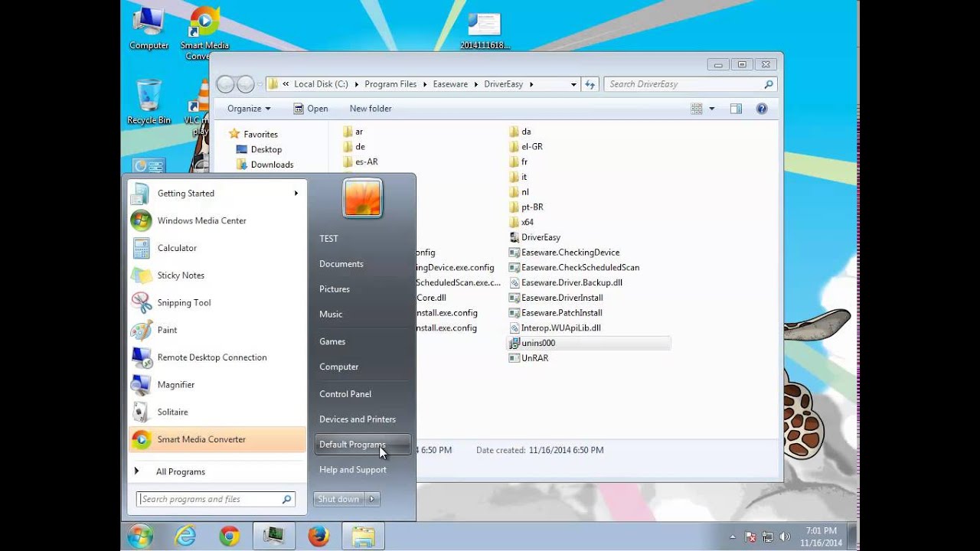
Task: Show hidden tray icons arrow
Action: pos(733,537)
